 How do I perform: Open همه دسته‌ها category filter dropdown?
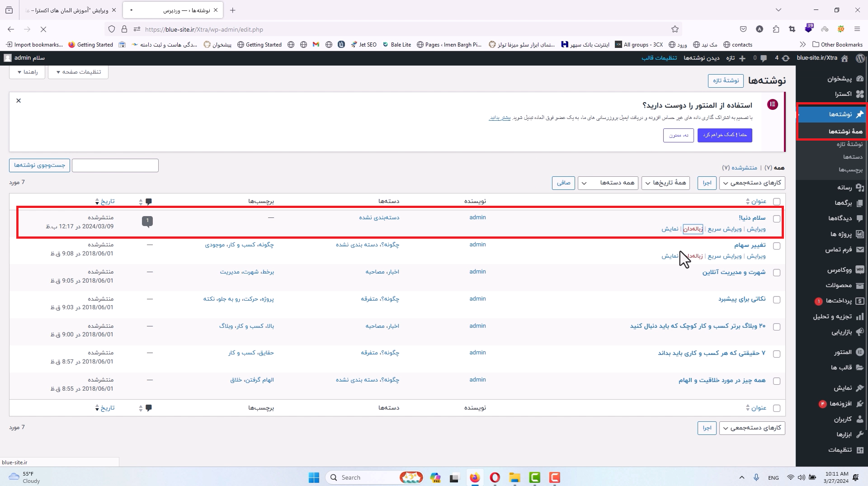tap(608, 183)
